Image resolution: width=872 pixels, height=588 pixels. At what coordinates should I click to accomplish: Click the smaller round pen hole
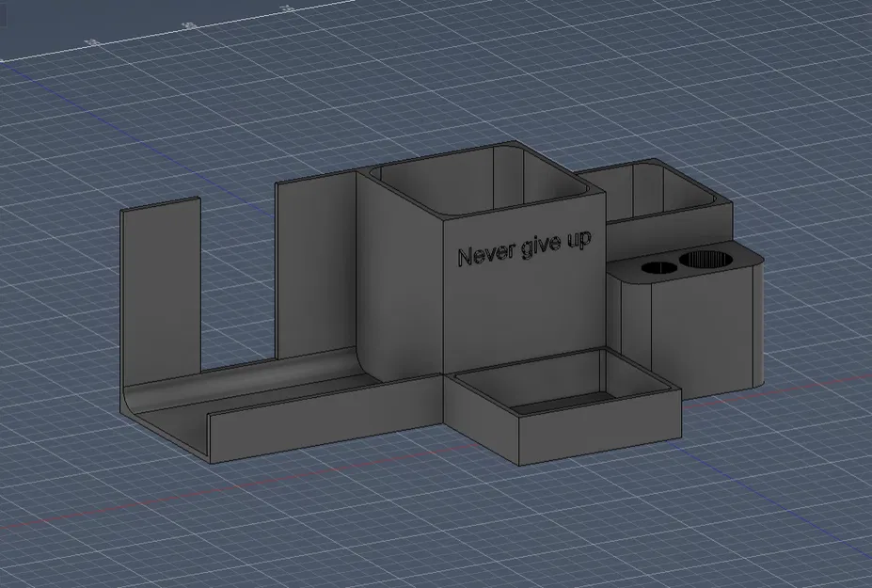pos(659,267)
